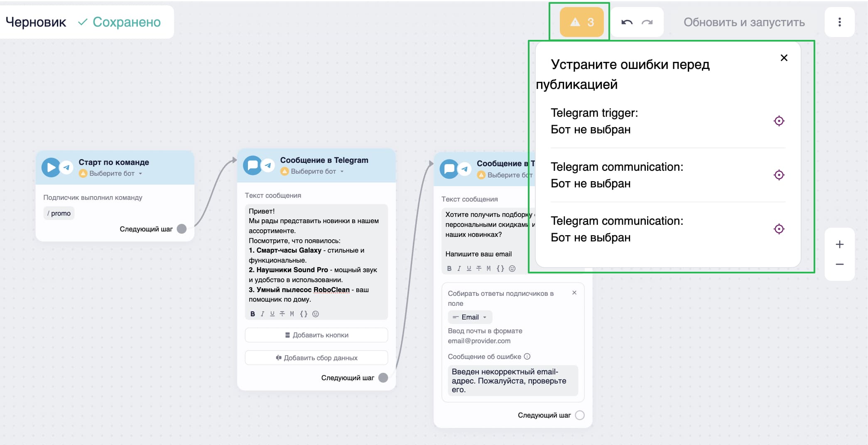This screenshot has width=868, height=445.
Task: Click 'Обновить и запустить' button
Action: pos(744,22)
